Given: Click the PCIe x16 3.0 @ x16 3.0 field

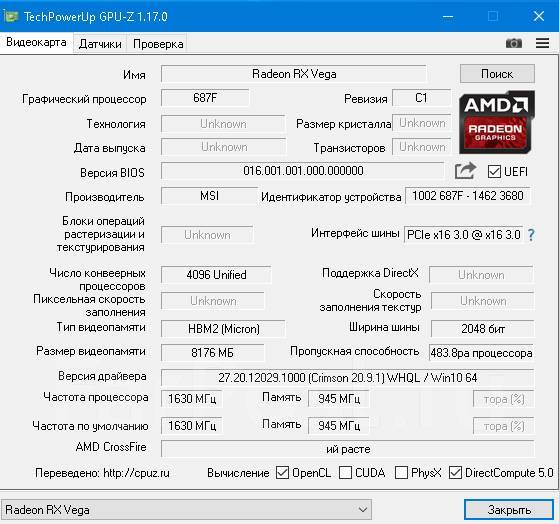Looking at the screenshot, I should tap(463, 235).
